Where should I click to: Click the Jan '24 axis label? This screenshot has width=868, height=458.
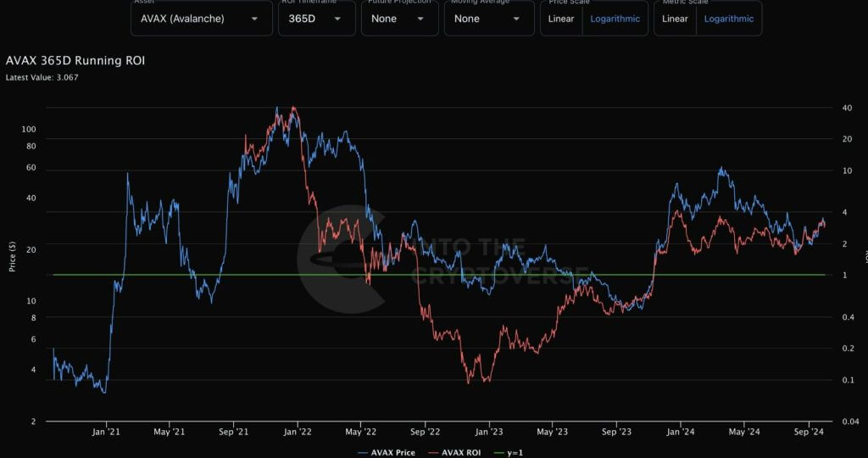pos(681,432)
